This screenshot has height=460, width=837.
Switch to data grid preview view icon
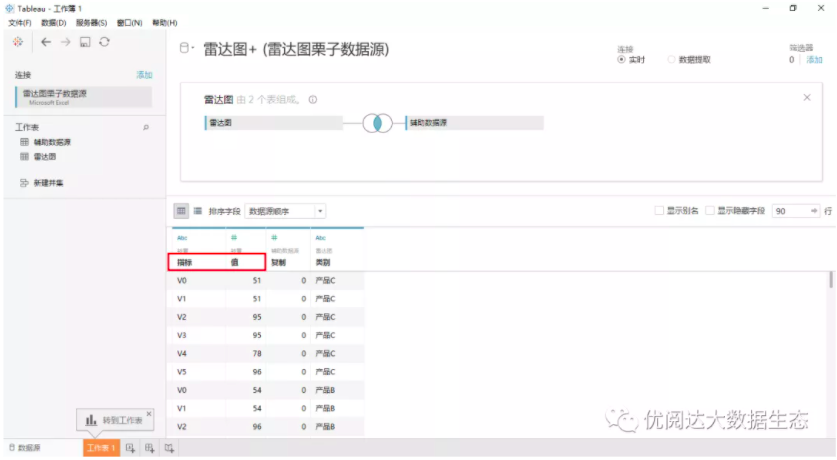(181, 211)
